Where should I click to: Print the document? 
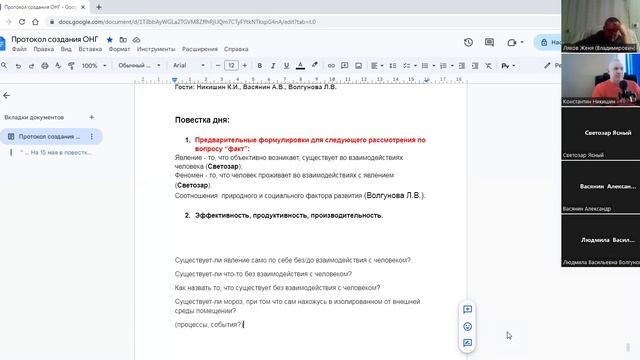tap(45, 66)
